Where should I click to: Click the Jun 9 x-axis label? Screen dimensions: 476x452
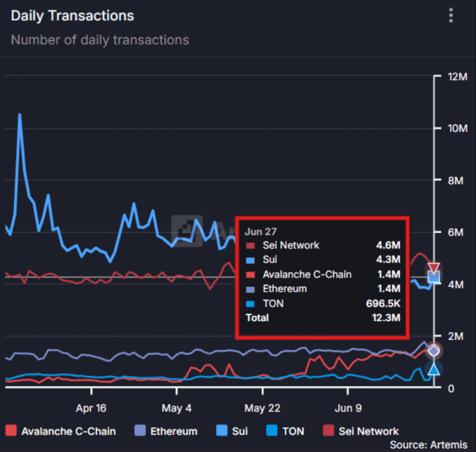(x=348, y=408)
